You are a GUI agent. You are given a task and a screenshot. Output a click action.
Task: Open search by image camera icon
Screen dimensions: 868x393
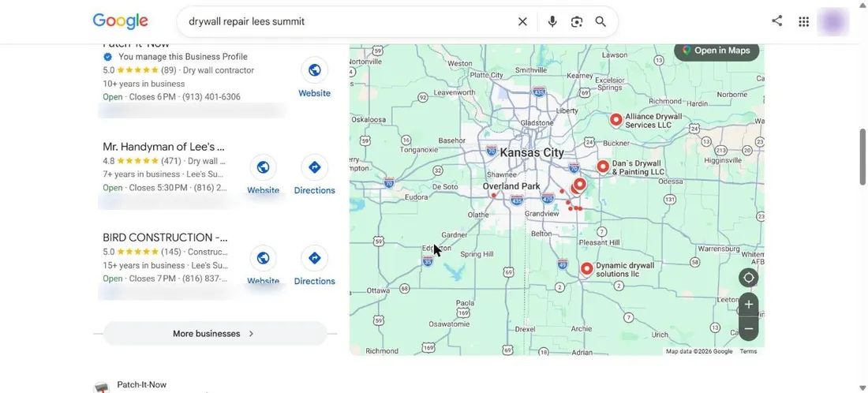577,21
